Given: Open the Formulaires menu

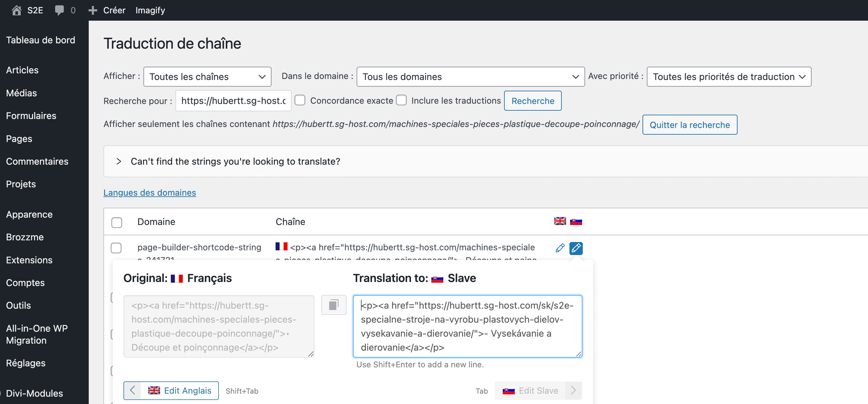Looking at the screenshot, I should (x=31, y=116).
